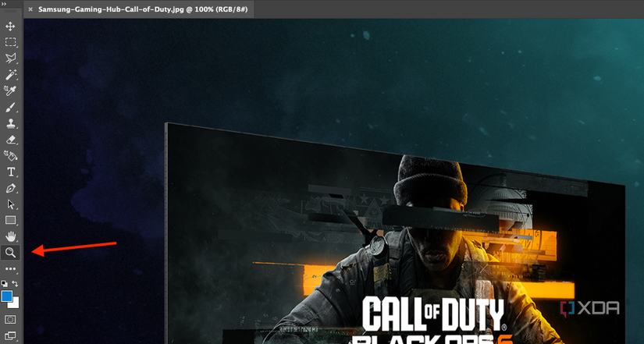Reset to default foreground/background colors

click(4, 283)
